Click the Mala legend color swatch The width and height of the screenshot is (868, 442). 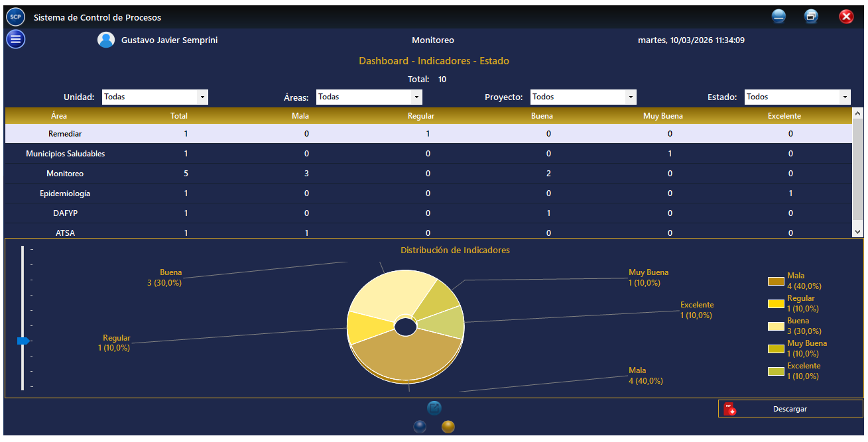(x=776, y=281)
